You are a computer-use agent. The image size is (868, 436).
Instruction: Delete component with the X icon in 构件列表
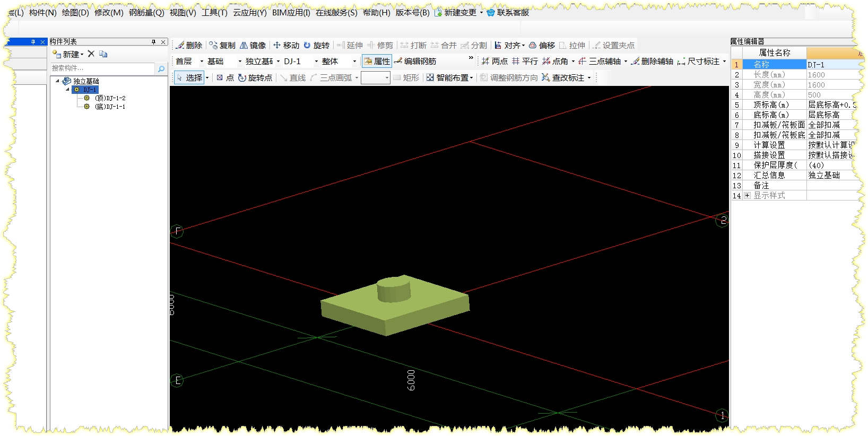coord(91,54)
